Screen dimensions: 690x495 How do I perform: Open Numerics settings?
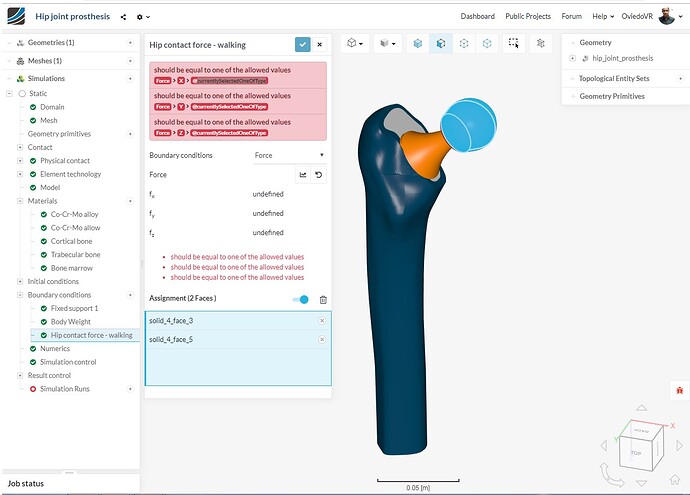point(55,348)
